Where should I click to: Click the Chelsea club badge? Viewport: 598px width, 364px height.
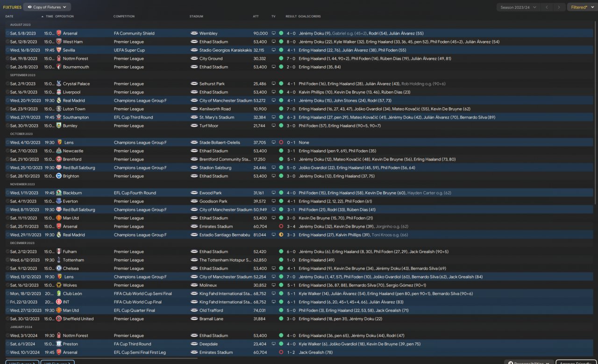point(58,268)
